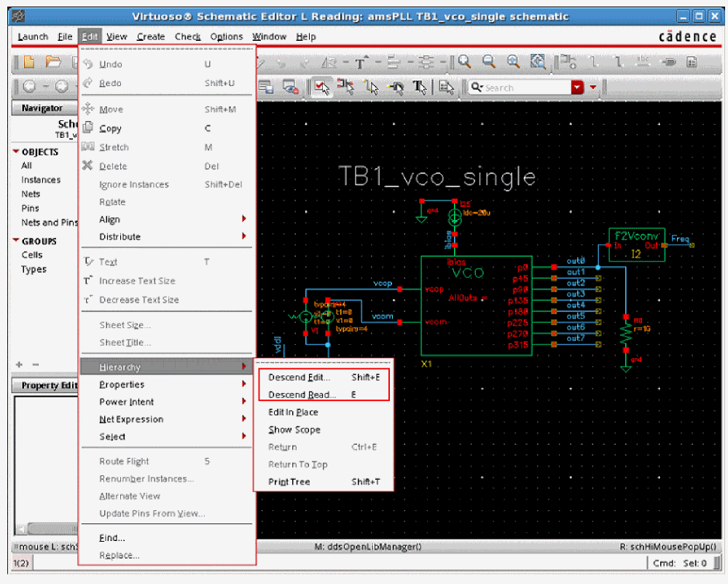The height and width of the screenshot is (584, 728).
Task: Click the open folder toolbar icon
Action: (x=53, y=62)
